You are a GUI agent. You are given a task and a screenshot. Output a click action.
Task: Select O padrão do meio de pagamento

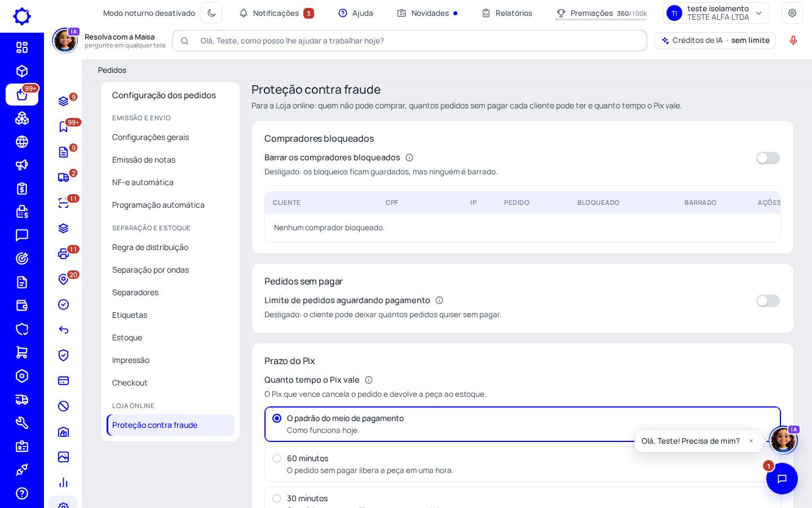coord(523,424)
